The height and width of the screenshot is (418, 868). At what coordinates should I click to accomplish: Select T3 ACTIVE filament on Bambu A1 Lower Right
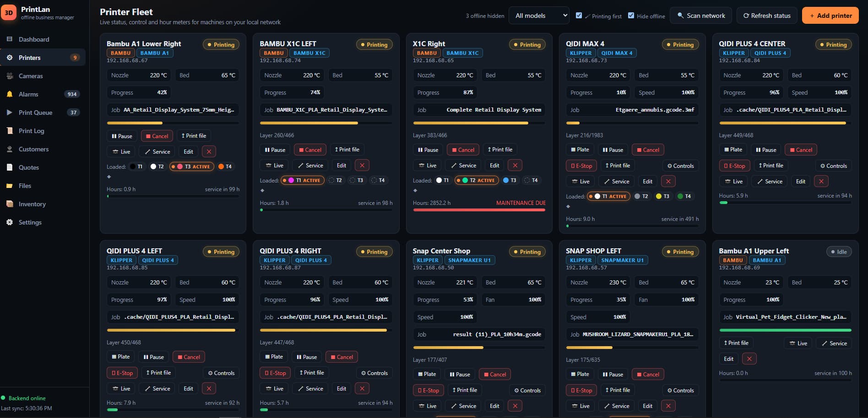(192, 166)
